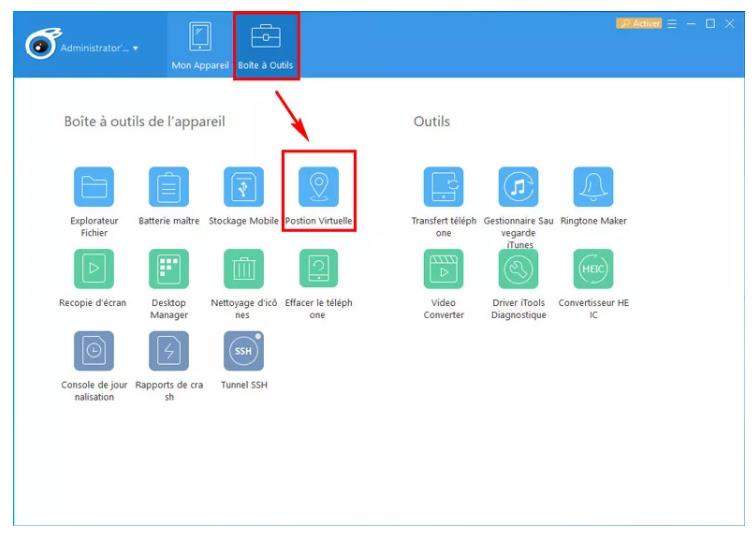Start the Recopie d'écran tool
This screenshot has width=753, height=536.
(x=94, y=269)
